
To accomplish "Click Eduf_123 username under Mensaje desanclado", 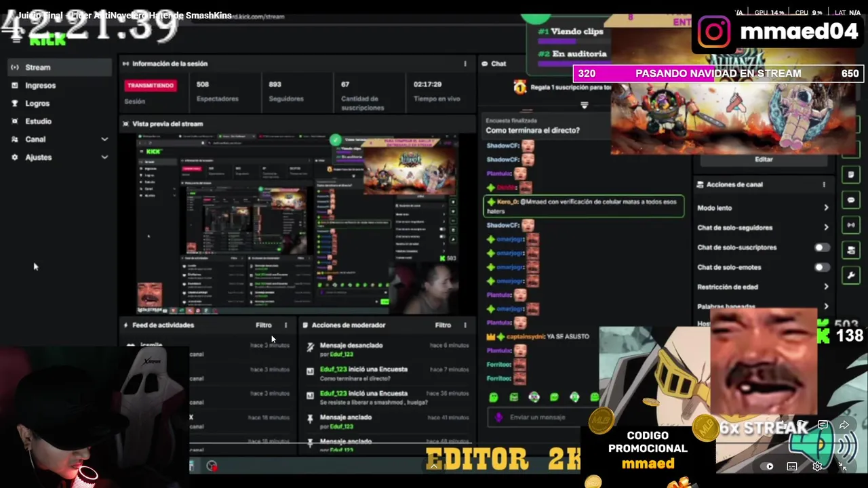I will pos(342,354).
